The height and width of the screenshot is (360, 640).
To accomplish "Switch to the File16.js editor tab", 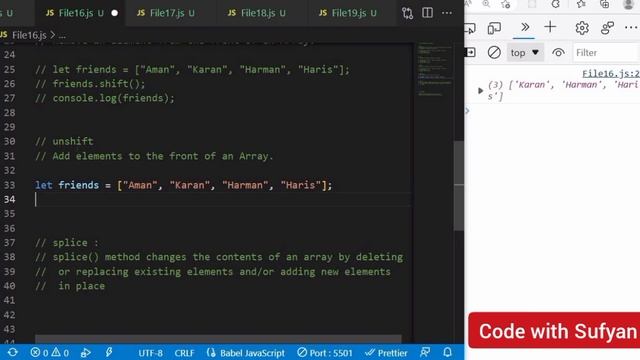I will click(x=80, y=13).
